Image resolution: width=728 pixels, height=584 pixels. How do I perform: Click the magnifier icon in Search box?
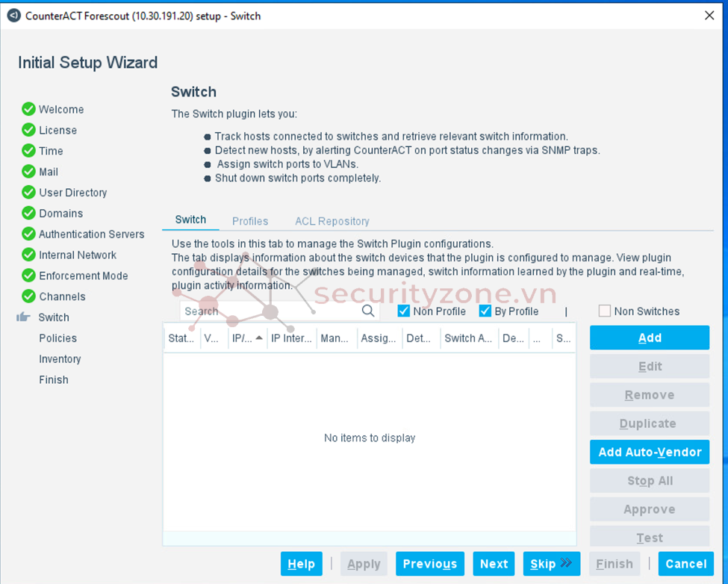367,311
